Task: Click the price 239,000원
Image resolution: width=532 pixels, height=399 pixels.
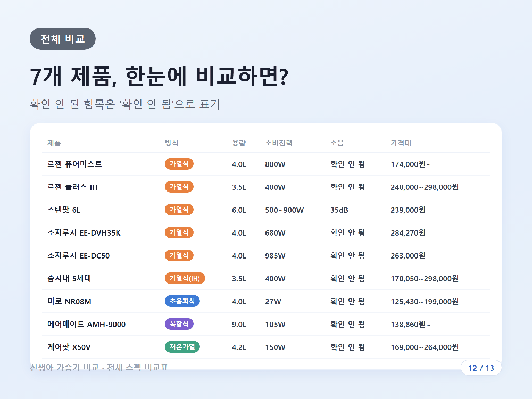Action: [x=408, y=210]
